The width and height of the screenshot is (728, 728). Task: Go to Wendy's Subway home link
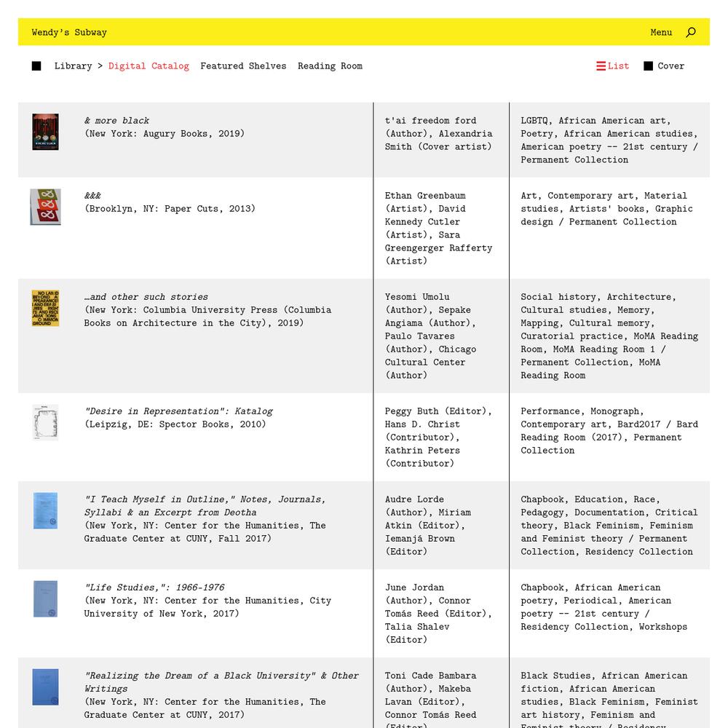click(x=69, y=32)
